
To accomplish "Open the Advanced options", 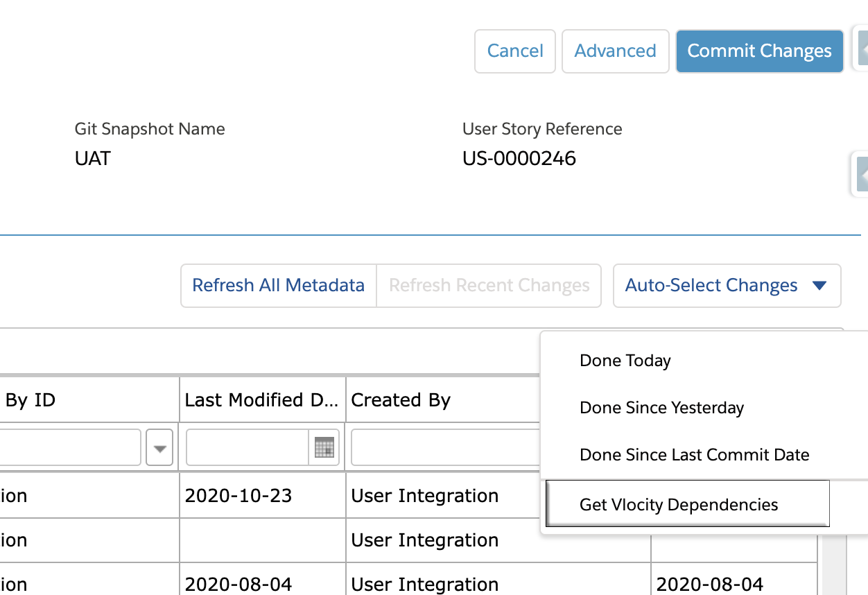I will point(615,51).
